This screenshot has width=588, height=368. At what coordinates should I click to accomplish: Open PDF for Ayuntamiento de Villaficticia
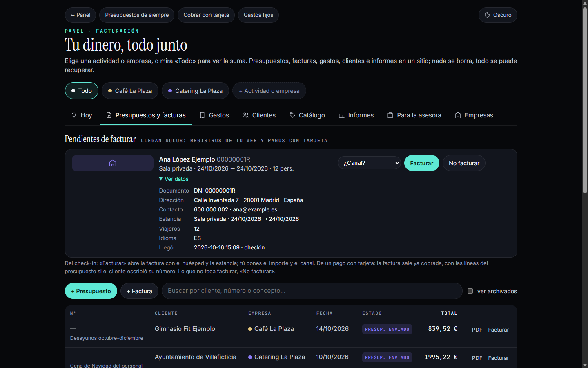click(x=477, y=358)
